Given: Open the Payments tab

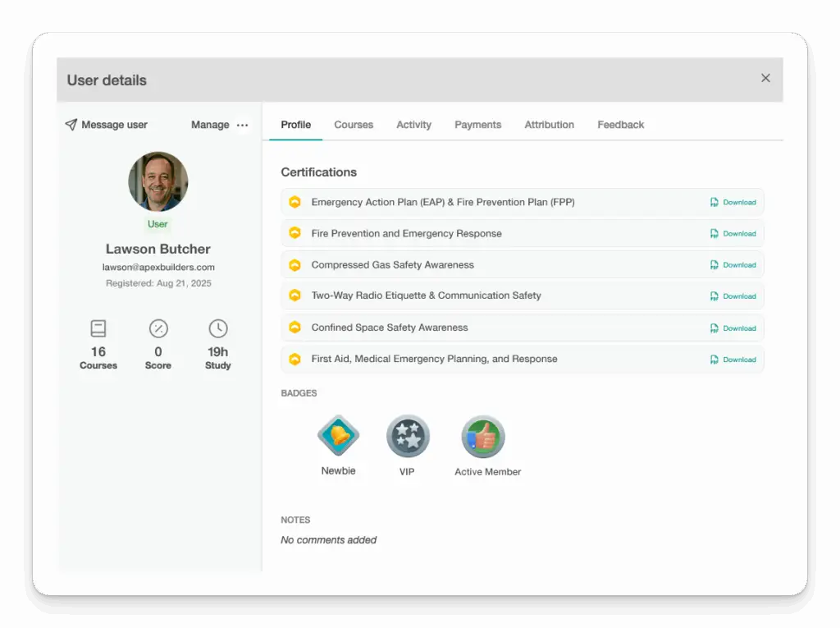Looking at the screenshot, I should pyautogui.click(x=478, y=125).
